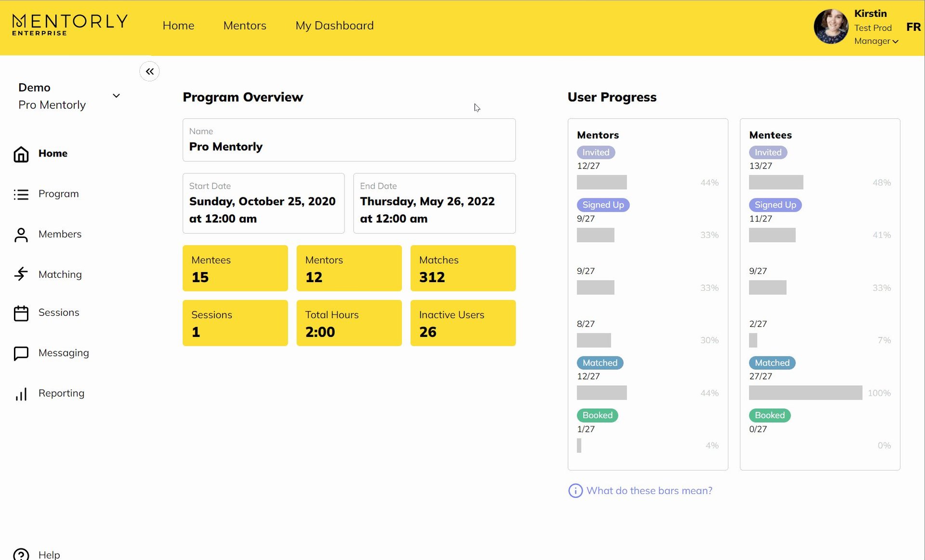This screenshot has width=925, height=560.
Task: Switch language to FR
Action: tap(913, 27)
